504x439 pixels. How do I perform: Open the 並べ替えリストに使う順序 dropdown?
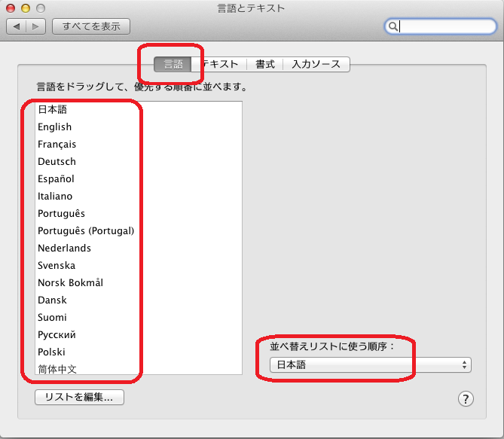[371, 365]
